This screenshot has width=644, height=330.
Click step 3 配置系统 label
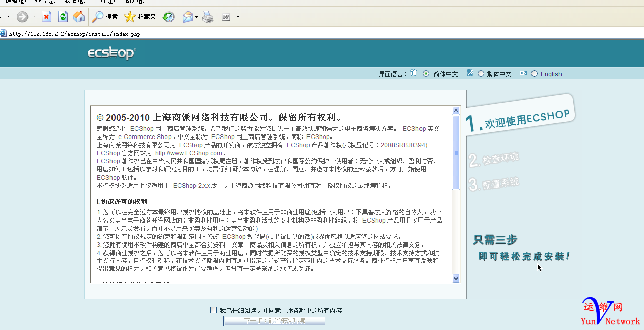tap(494, 183)
